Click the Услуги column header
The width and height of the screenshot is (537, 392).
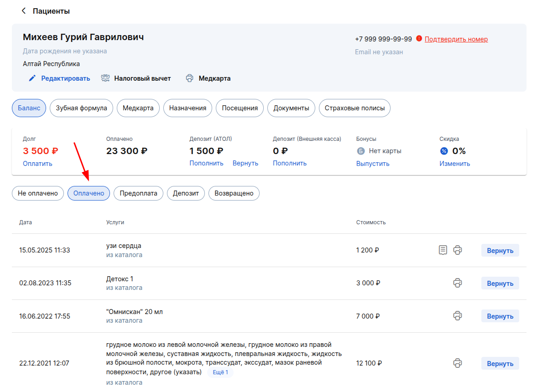pyautogui.click(x=115, y=222)
